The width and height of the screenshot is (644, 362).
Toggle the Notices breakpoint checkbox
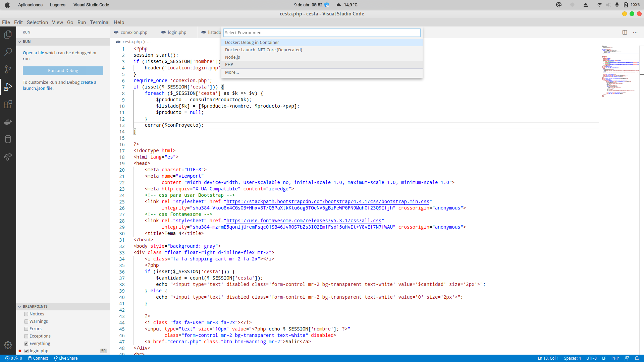pyautogui.click(x=26, y=314)
